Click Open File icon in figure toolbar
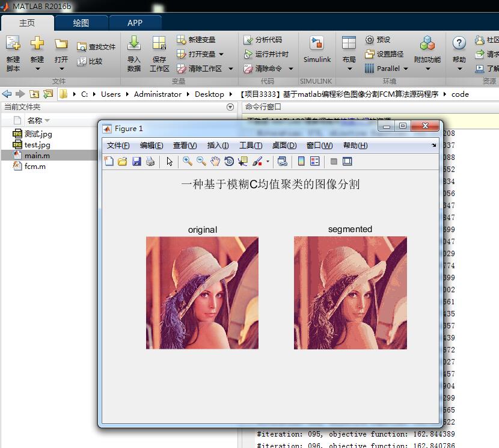The image size is (499, 448). [x=123, y=161]
